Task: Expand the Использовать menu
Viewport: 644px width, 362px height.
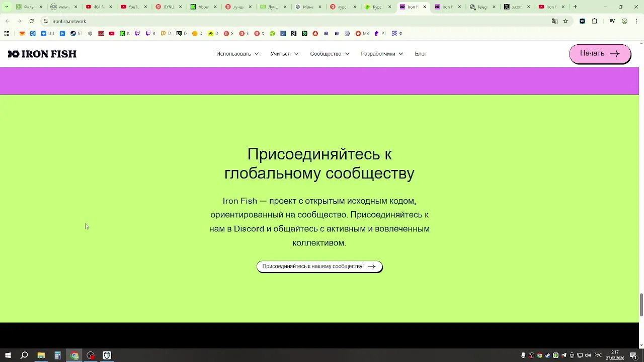Action: [x=237, y=54]
